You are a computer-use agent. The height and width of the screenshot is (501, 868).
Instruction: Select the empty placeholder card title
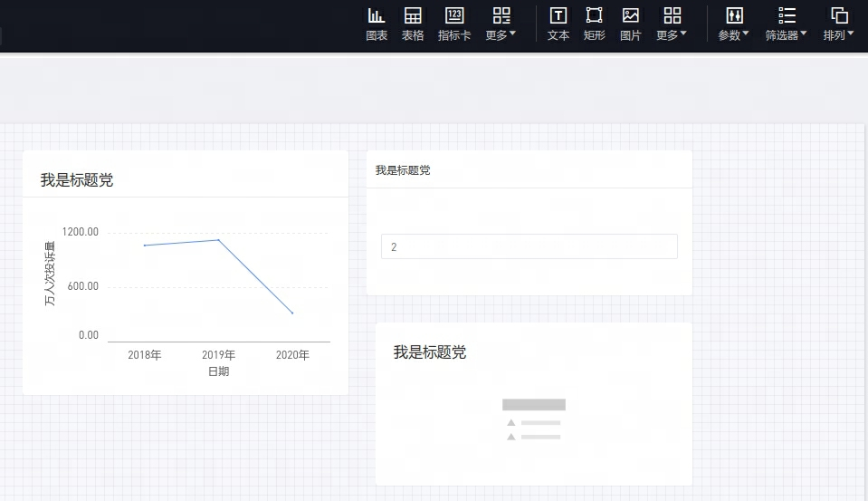pos(430,352)
